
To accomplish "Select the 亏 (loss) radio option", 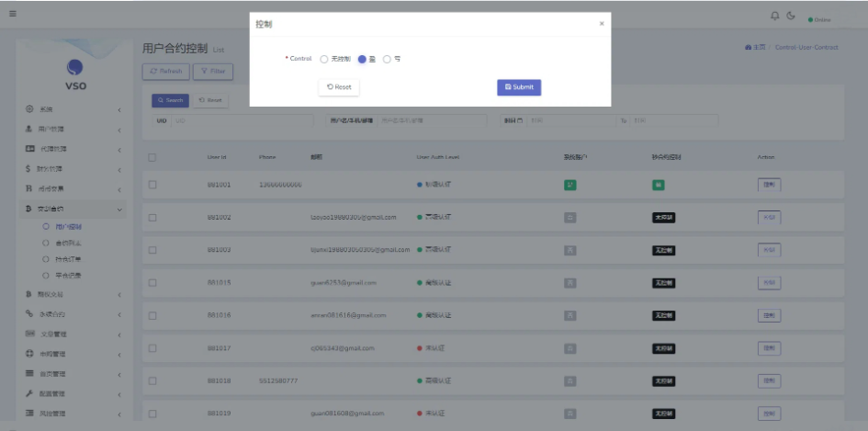I will pyautogui.click(x=387, y=60).
